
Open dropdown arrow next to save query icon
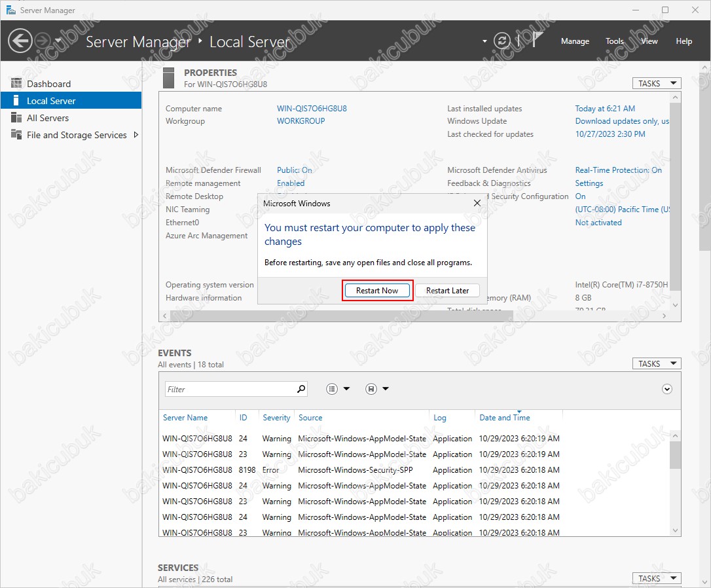(386, 388)
